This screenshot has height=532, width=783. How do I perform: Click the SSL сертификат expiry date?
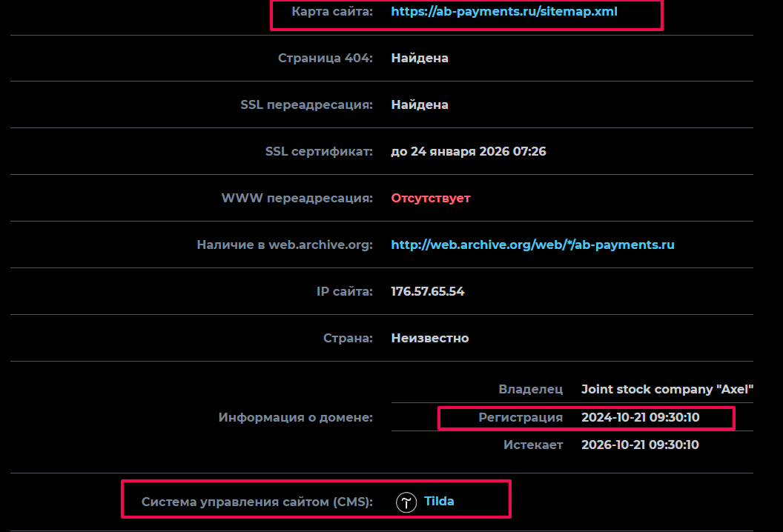coord(468,150)
